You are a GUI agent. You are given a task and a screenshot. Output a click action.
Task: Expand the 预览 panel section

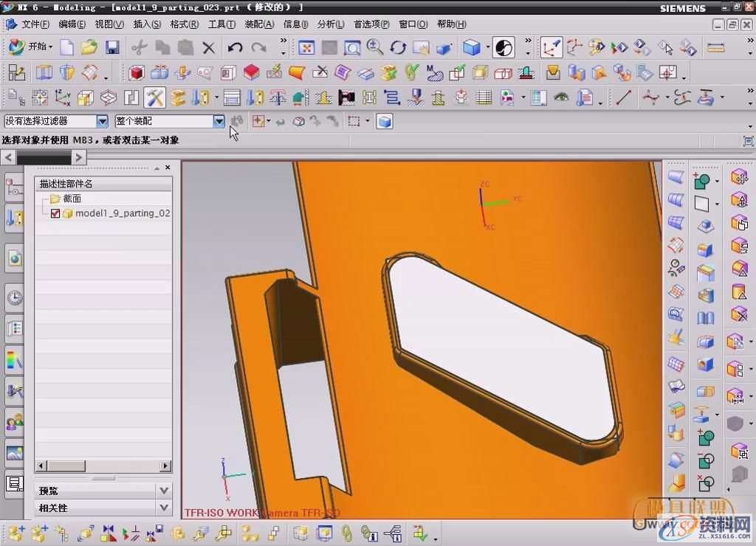tap(164, 490)
